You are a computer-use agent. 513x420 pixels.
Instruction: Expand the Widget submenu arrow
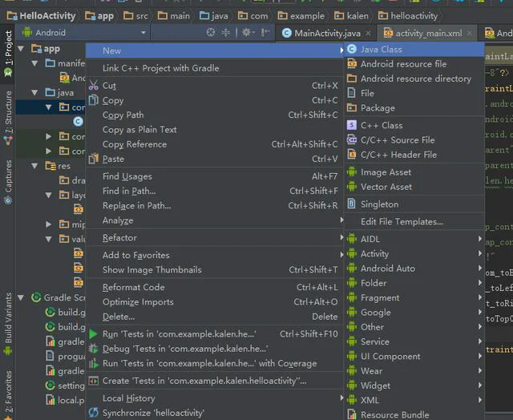[479, 386]
